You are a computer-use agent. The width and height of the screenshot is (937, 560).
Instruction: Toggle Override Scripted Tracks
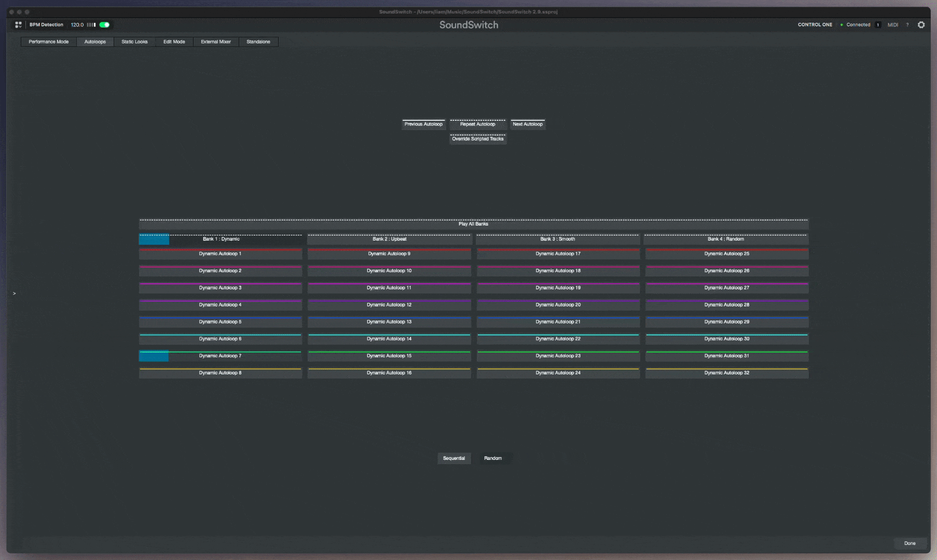pyautogui.click(x=478, y=139)
